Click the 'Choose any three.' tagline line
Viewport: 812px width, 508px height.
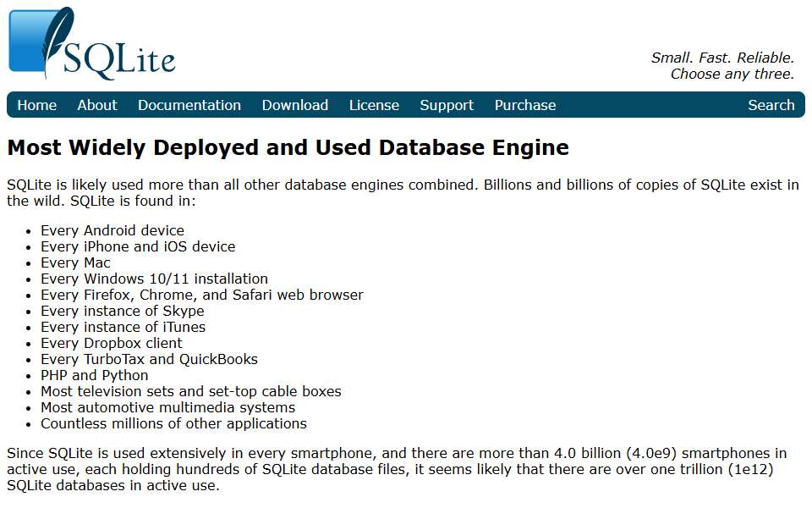pyautogui.click(x=732, y=75)
